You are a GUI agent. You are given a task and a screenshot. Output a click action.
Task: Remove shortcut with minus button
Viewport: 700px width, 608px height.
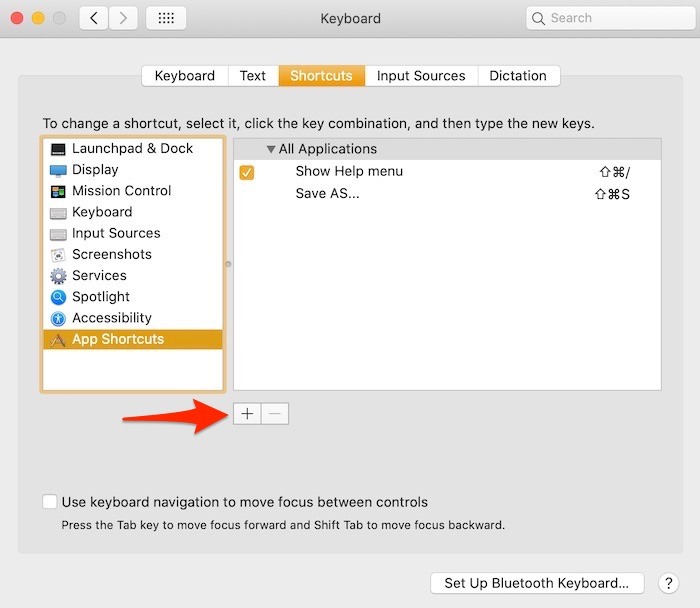(275, 414)
